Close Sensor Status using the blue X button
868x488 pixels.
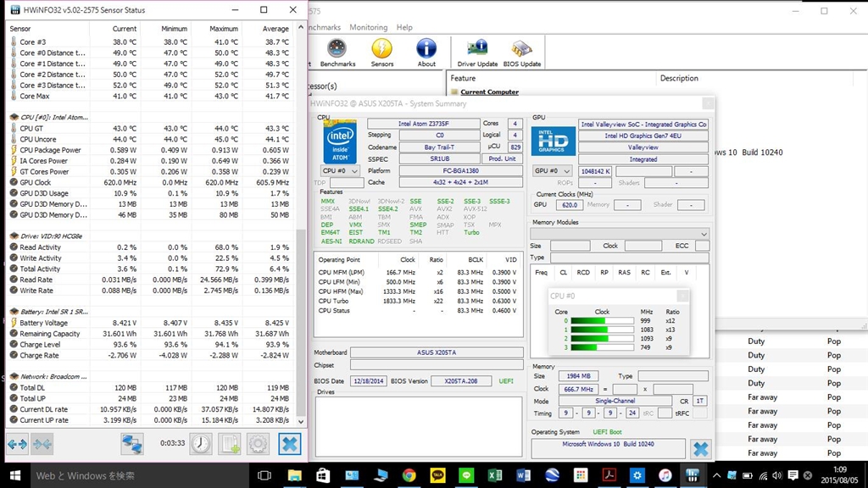[x=290, y=443]
